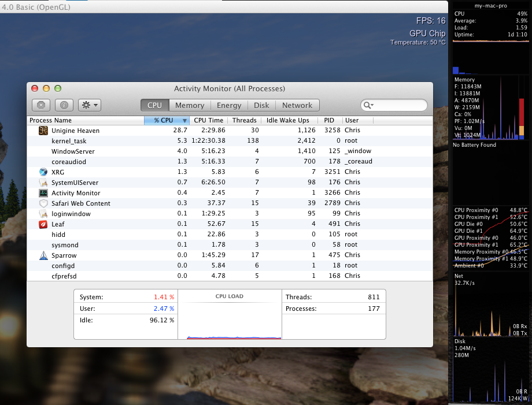The image size is (532, 405).
Task: Click the No Battery Found label
Action: tap(474, 144)
